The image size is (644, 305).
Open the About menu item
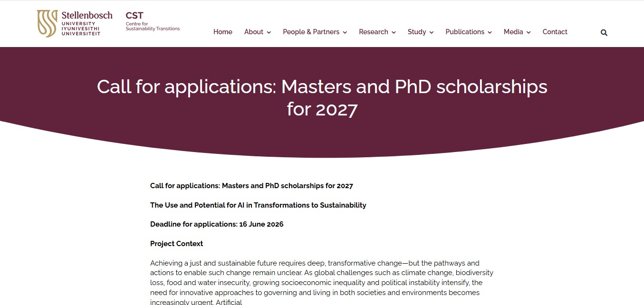tap(254, 32)
